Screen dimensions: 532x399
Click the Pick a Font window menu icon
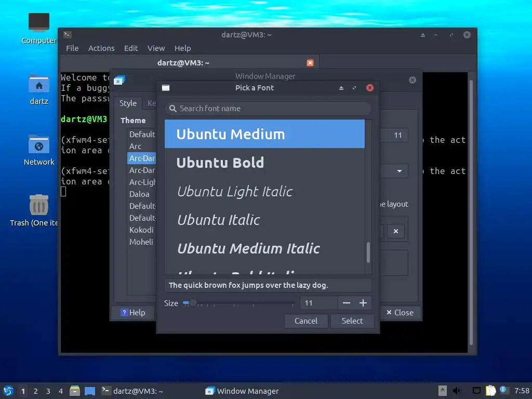[x=166, y=88]
